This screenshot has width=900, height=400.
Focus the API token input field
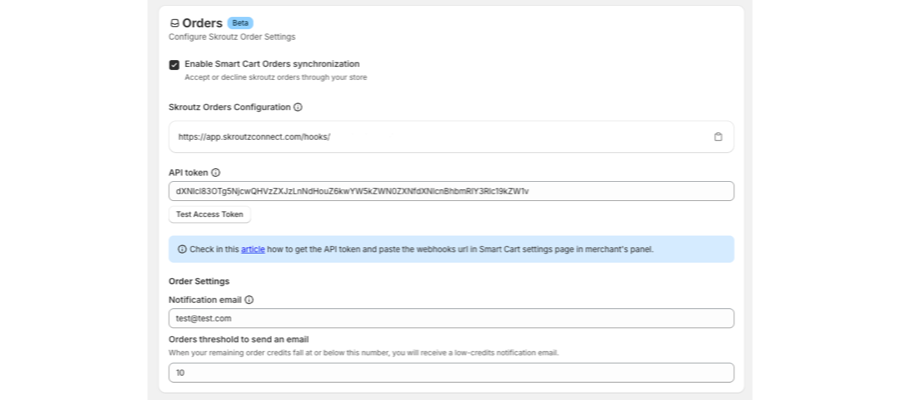tap(451, 191)
